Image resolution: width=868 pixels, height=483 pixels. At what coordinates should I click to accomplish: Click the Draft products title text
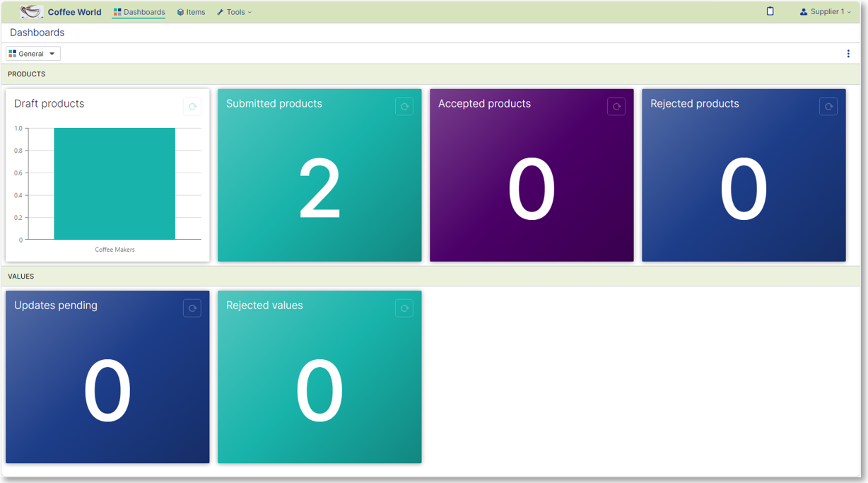pos(49,103)
